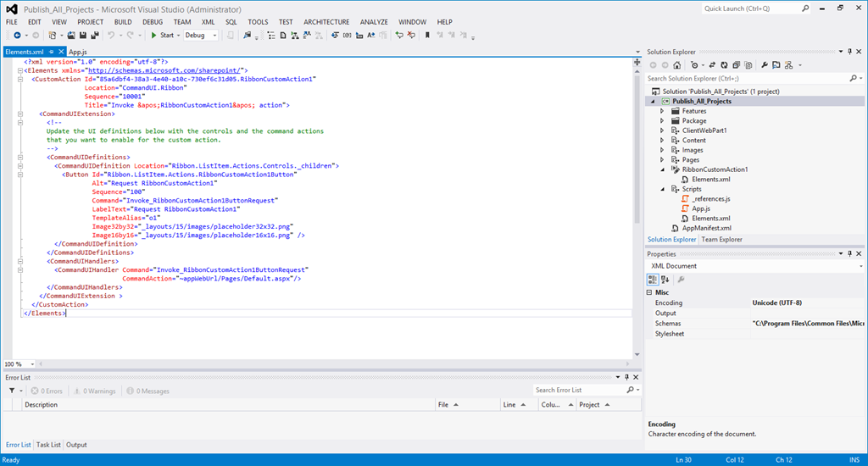Collapse the Elements tag outlining in editor
The width and height of the screenshot is (868, 466).
(20, 70)
